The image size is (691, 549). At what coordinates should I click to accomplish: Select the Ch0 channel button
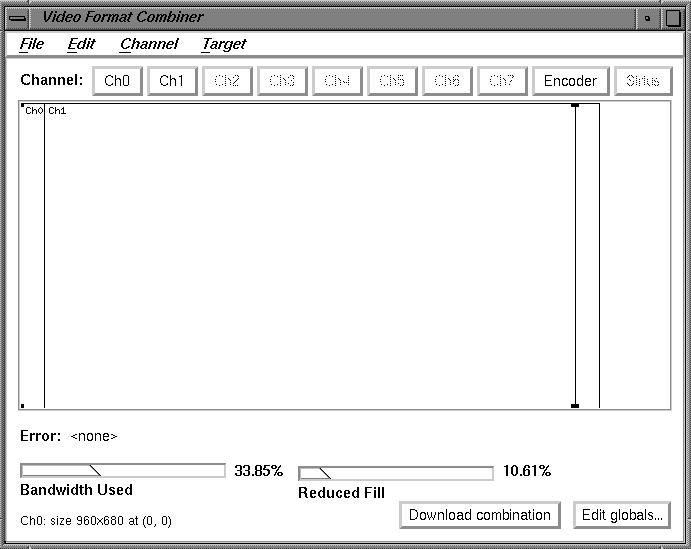coord(117,81)
